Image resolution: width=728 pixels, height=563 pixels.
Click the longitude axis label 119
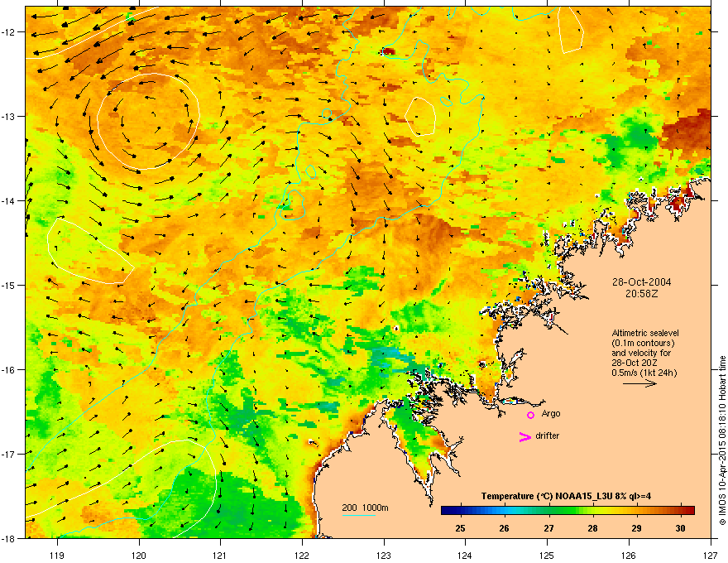point(57,555)
